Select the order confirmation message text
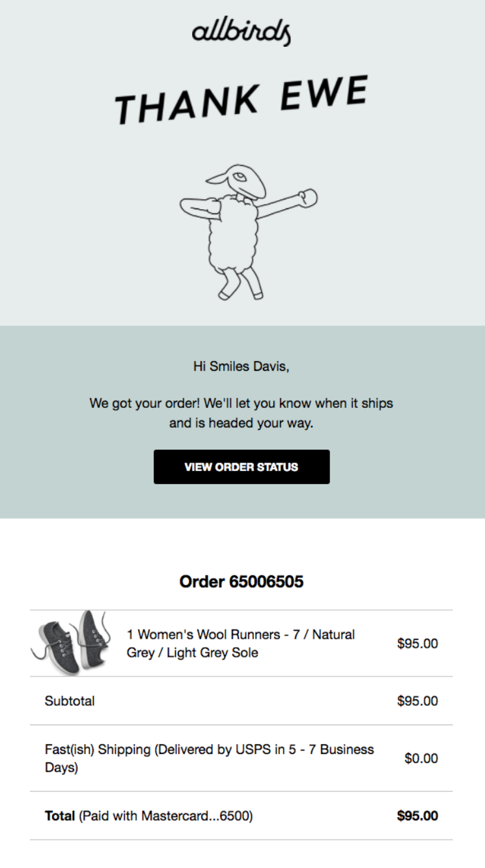This screenshot has width=485, height=868. [242, 412]
